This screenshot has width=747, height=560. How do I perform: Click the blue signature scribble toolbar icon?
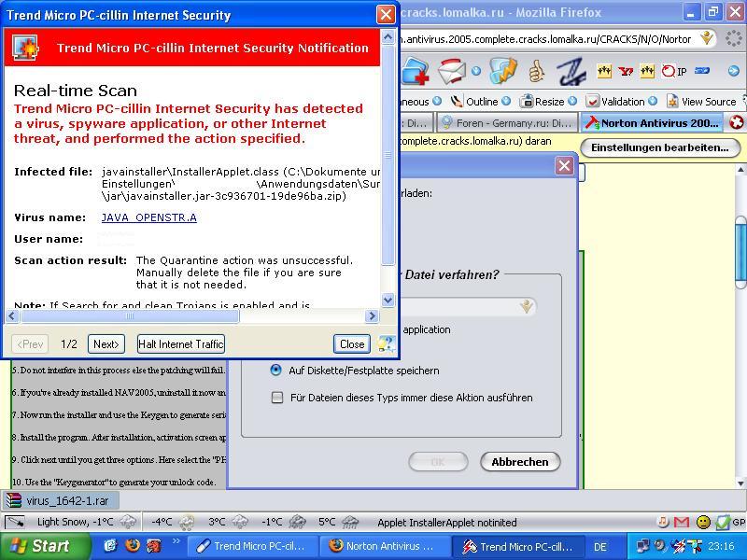click(x=571, y=72)
